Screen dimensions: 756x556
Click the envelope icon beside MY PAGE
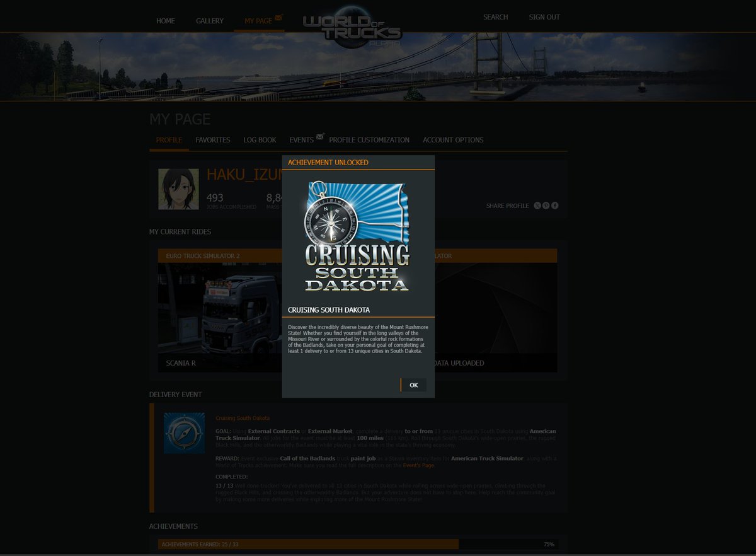point(278,18)
